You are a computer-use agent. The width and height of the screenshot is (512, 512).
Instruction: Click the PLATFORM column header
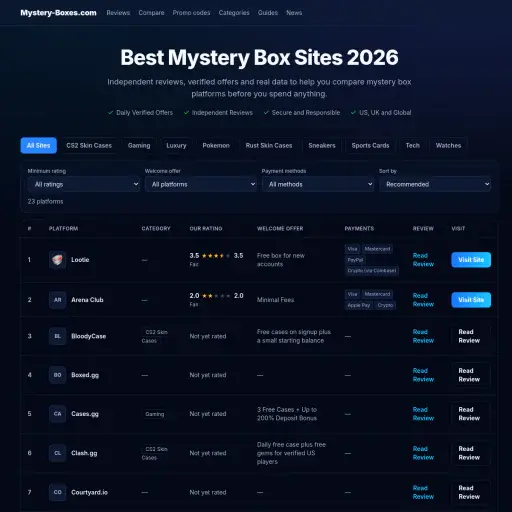tap(63, 228)
